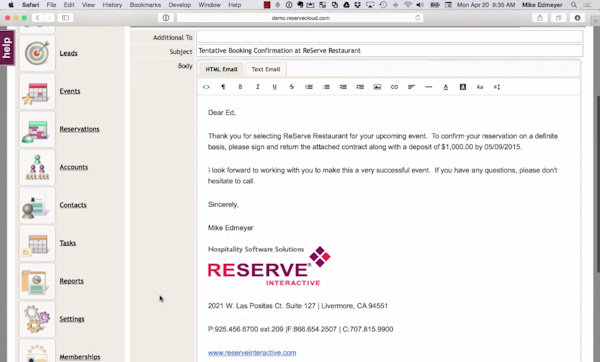Open the Settings gears icon
Image resolution: width=600 pixels, height=362 pixels.
[37, 319]
